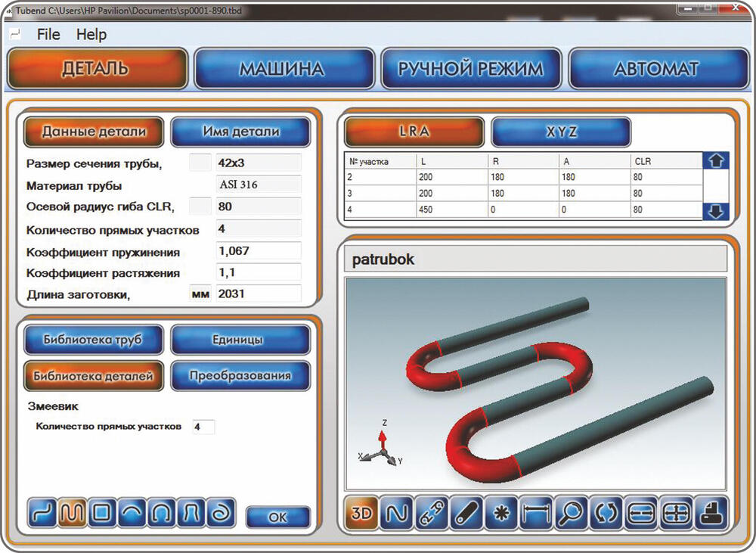Switch to the МАШИНА tab

(x=283, y=69)
